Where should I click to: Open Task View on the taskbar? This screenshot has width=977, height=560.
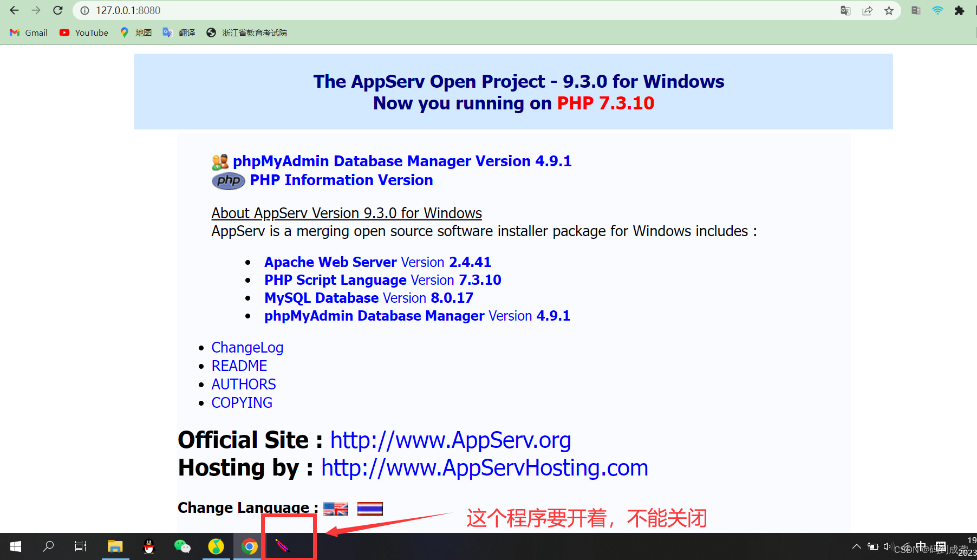[81, 546]
